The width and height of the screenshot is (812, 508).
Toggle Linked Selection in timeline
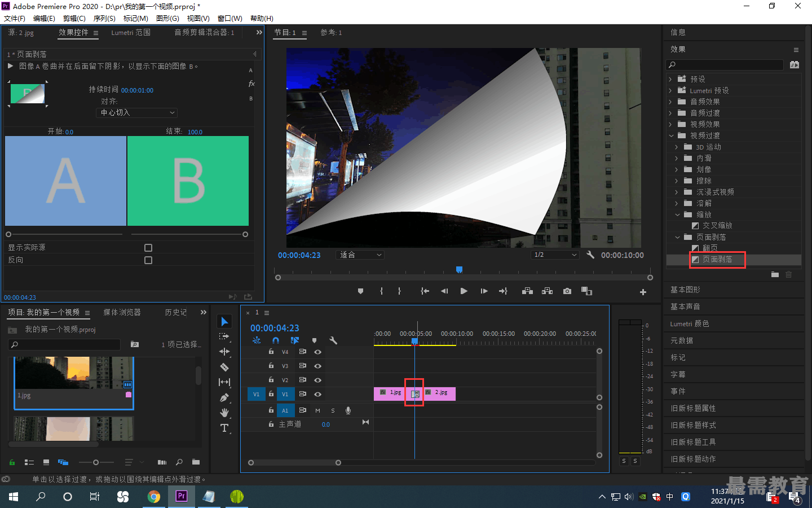(x=294, y=340)
